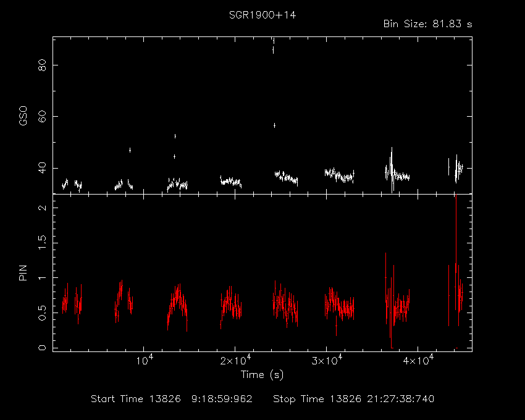Click the 4×10^4 time axis tick label
525x420 pixels.
418,360
